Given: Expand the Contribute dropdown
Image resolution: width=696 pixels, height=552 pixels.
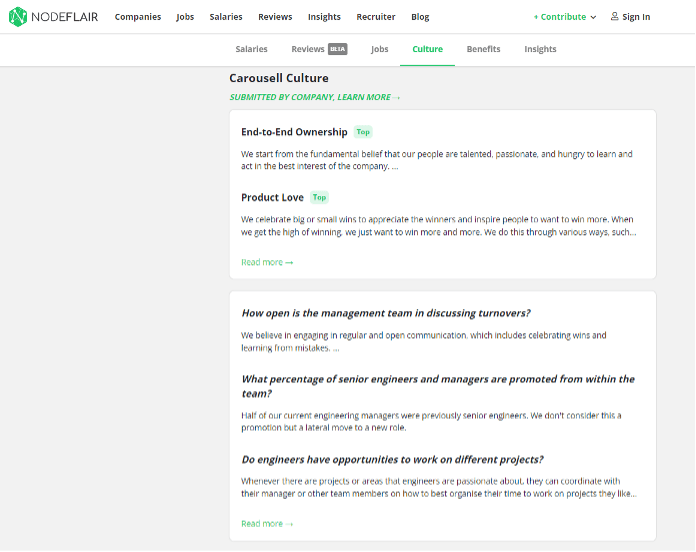Looking at the screenshot, I should (565, 17).
